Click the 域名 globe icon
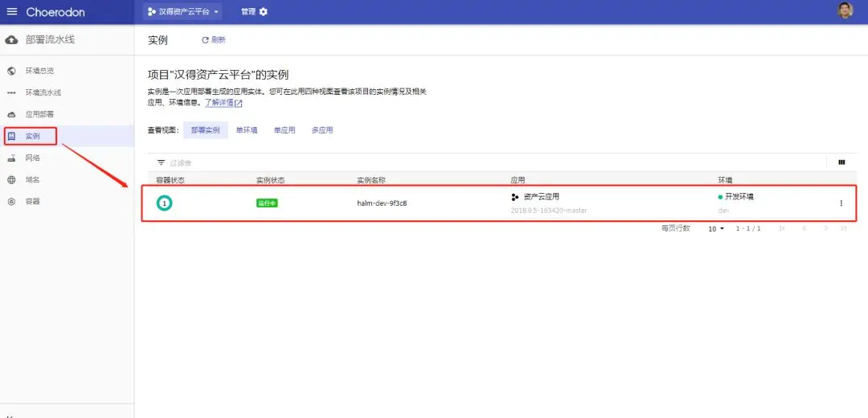This screenshot has height=418, width=868. coord(11,180)
